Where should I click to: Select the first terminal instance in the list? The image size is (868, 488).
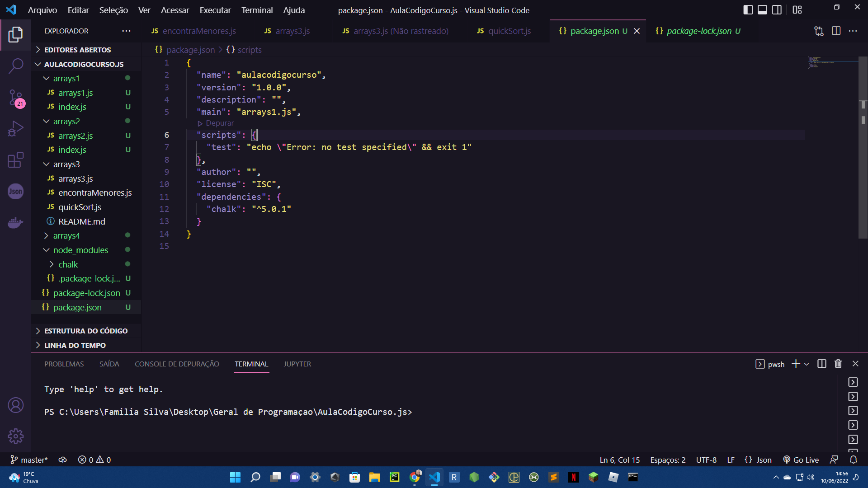pos(853,383)
